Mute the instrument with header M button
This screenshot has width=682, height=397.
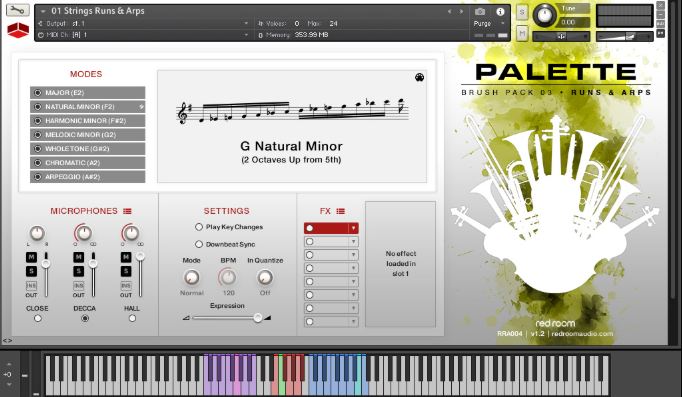(x=522, y=33)
